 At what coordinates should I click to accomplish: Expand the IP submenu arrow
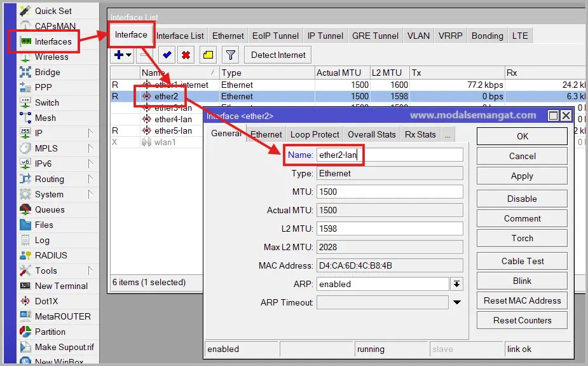pyautogui.click(x=90, y=133)
